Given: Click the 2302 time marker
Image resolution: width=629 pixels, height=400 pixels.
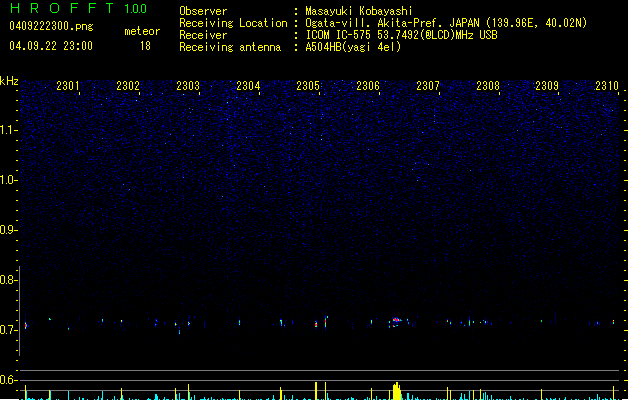Looking at the screenshot, I should [x=128, y=86].
